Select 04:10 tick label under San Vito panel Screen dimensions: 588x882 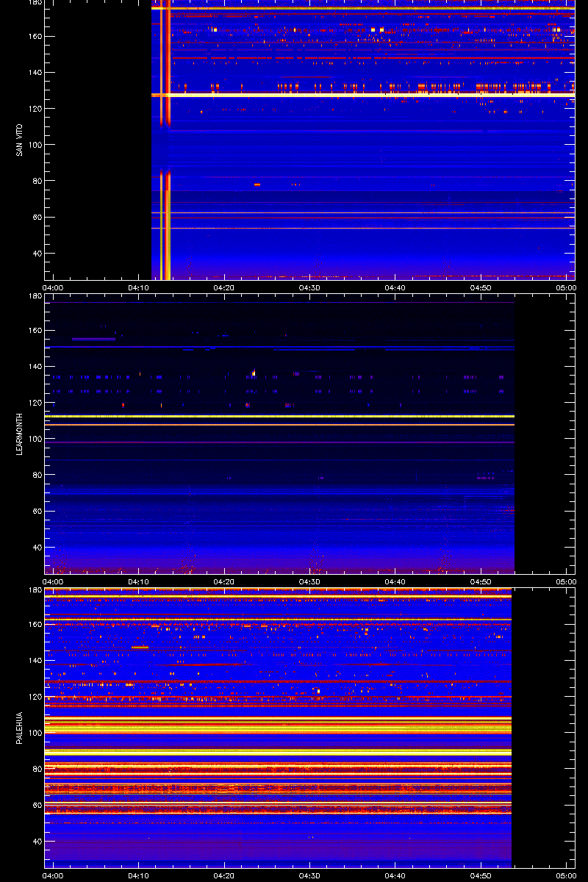point(140,287)
